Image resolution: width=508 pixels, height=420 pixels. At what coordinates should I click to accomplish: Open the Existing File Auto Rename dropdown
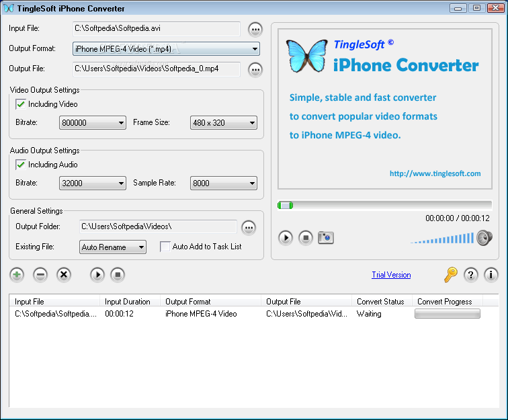click(x=113, y=247)
